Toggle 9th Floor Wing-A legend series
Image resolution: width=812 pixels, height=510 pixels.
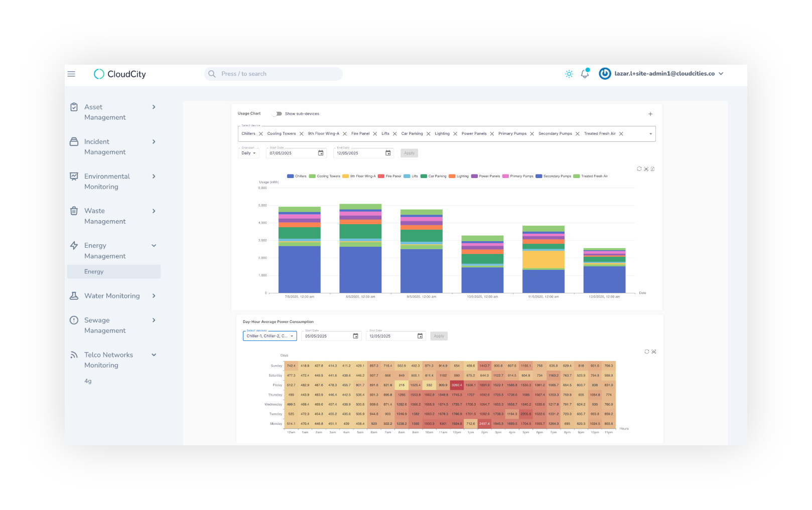click(359, 177)
